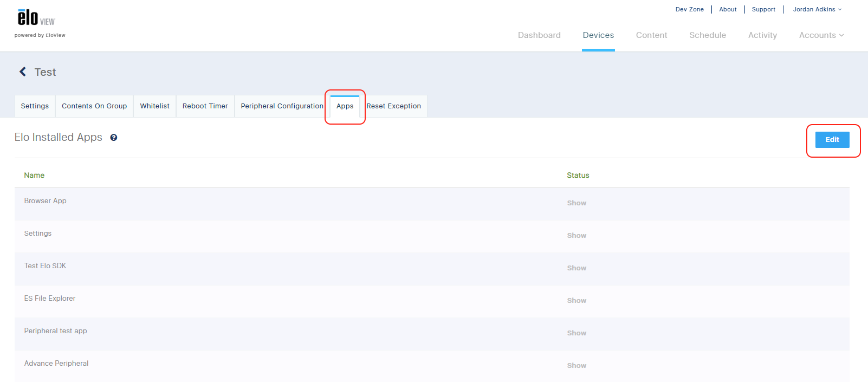Switch to the Reboot Timer tab
868x382 pixels.
(205, 106)
